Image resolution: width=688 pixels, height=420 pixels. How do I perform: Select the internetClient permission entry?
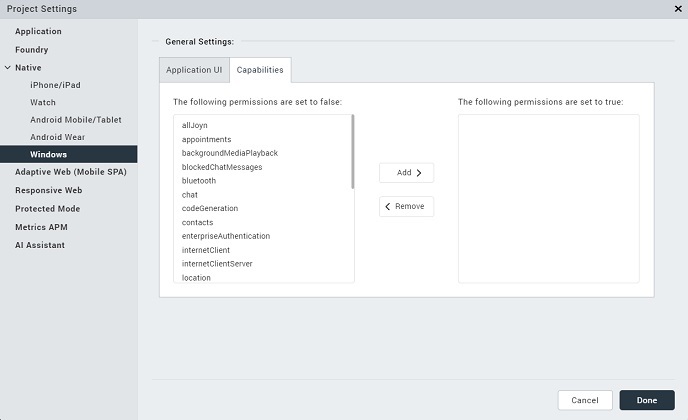tap(206, 250)
